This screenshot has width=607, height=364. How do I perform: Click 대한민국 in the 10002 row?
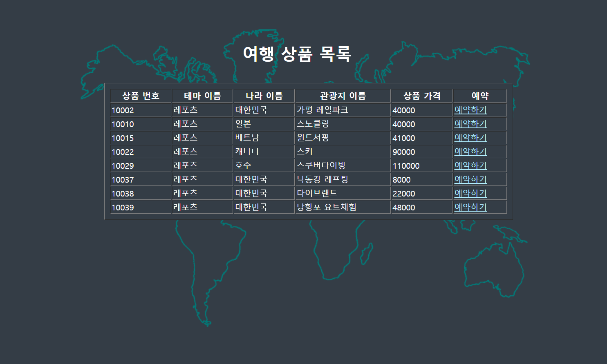coord(264,110)
